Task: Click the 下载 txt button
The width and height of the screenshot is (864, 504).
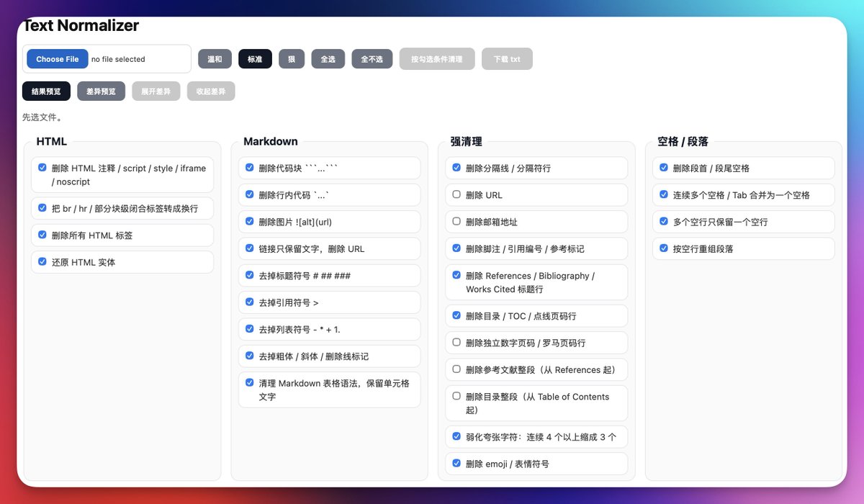Action: (x=507, y=59)
